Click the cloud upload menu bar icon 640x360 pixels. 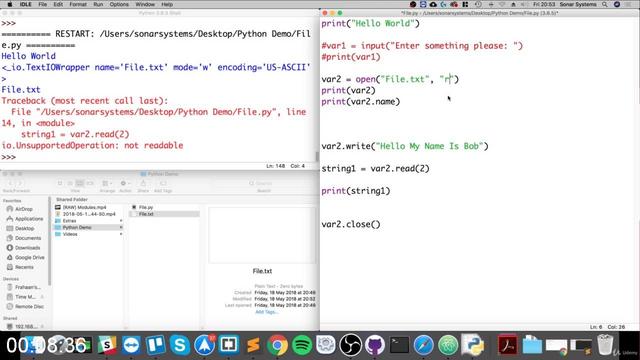(433, 4)
